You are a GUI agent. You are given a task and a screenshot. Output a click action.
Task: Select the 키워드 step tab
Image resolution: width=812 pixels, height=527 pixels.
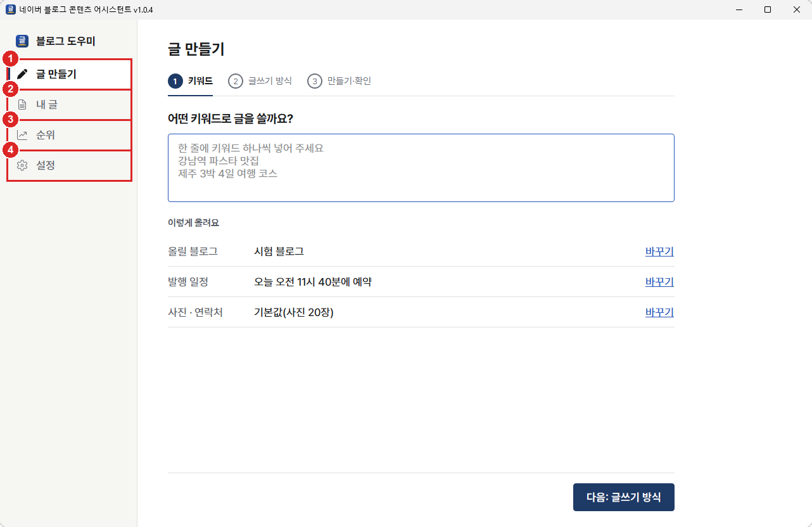[x=190, y=81]
